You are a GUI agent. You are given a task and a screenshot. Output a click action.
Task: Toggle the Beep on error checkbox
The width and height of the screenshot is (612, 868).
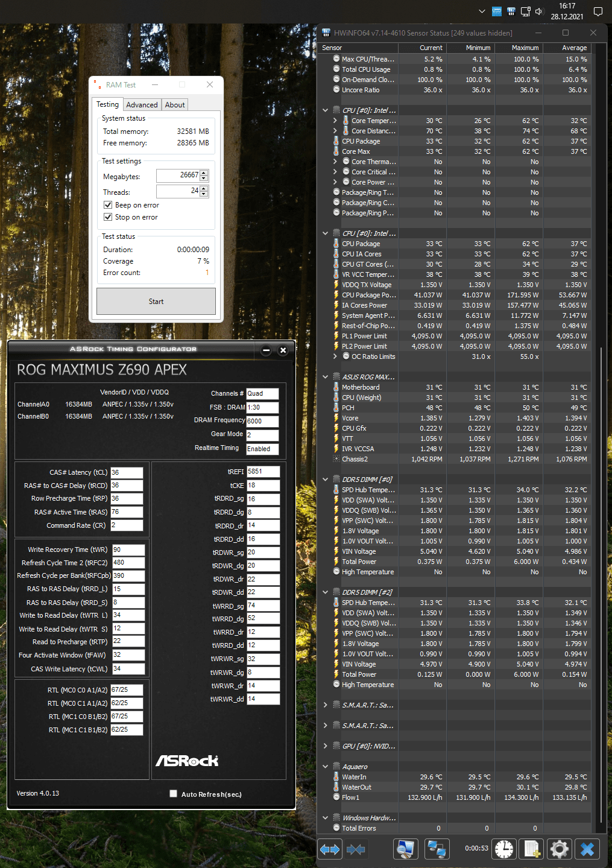108,205
